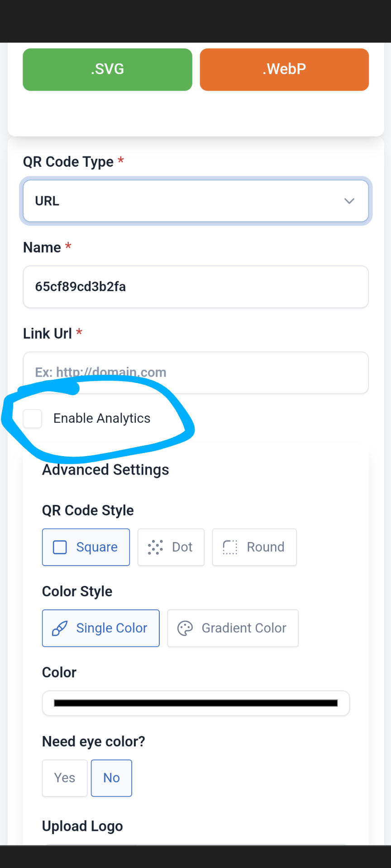Click the Dot style label text
This screenshot has width=391, height=868.
182,547
